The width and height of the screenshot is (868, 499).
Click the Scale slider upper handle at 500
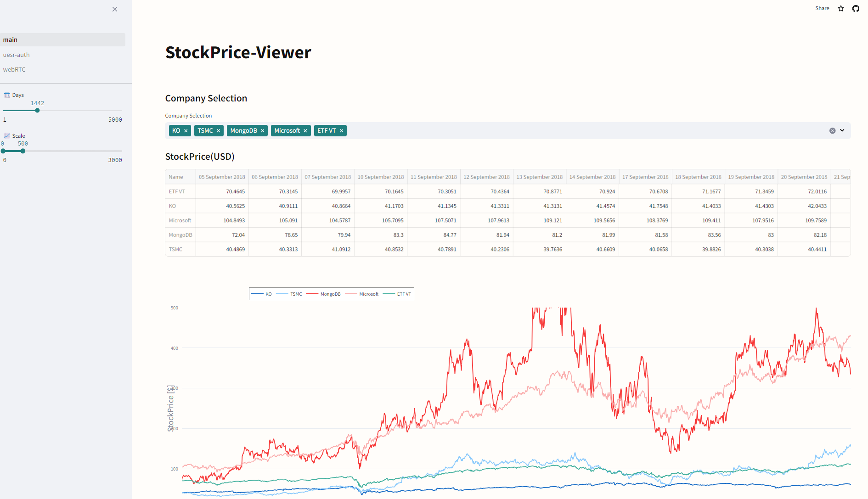[23, 151]
